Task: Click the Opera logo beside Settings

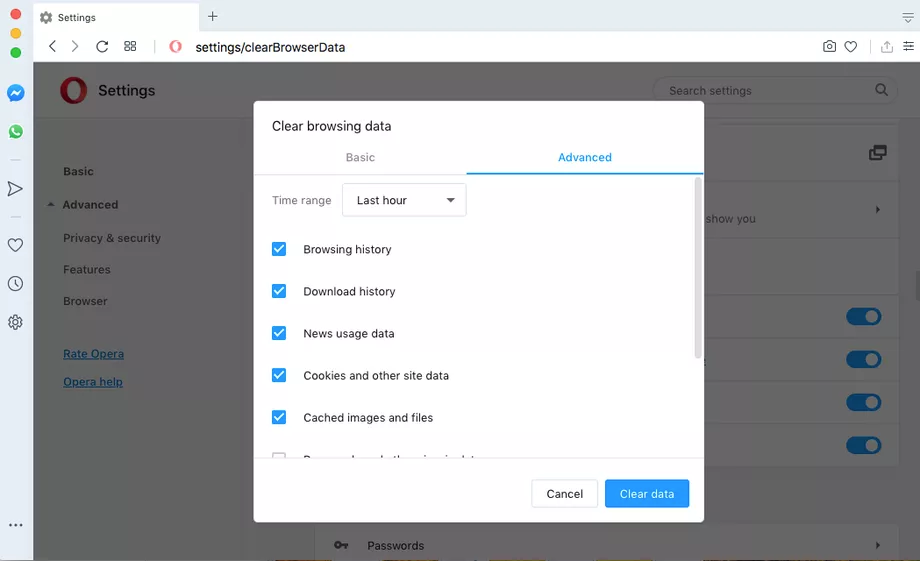Action: (73, 90)
